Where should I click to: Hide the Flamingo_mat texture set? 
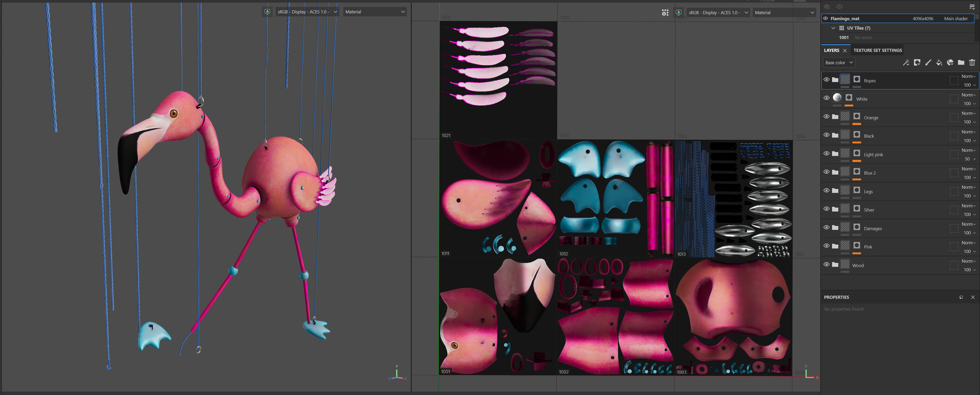(825, 18)
